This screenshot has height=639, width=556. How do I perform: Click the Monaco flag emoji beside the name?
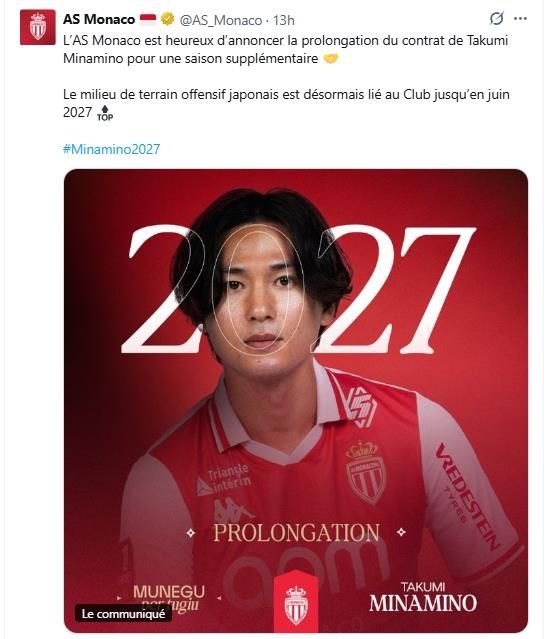(x=148, y=19)
